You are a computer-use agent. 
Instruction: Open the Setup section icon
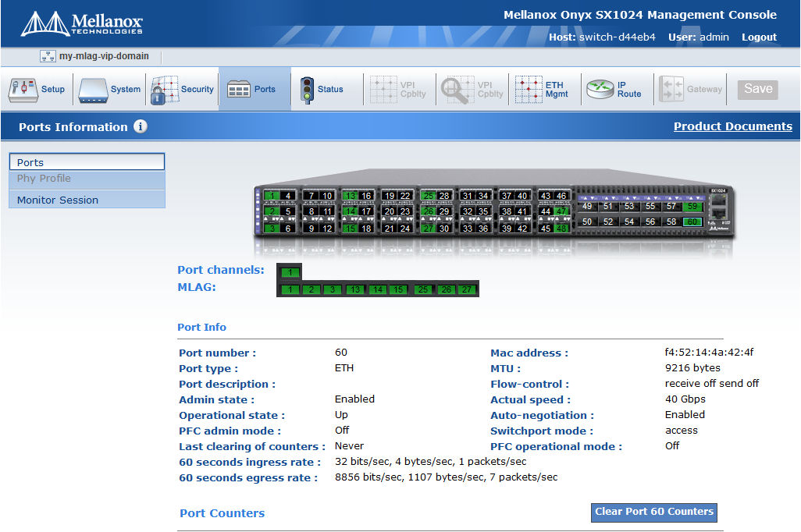coord(23,89)
